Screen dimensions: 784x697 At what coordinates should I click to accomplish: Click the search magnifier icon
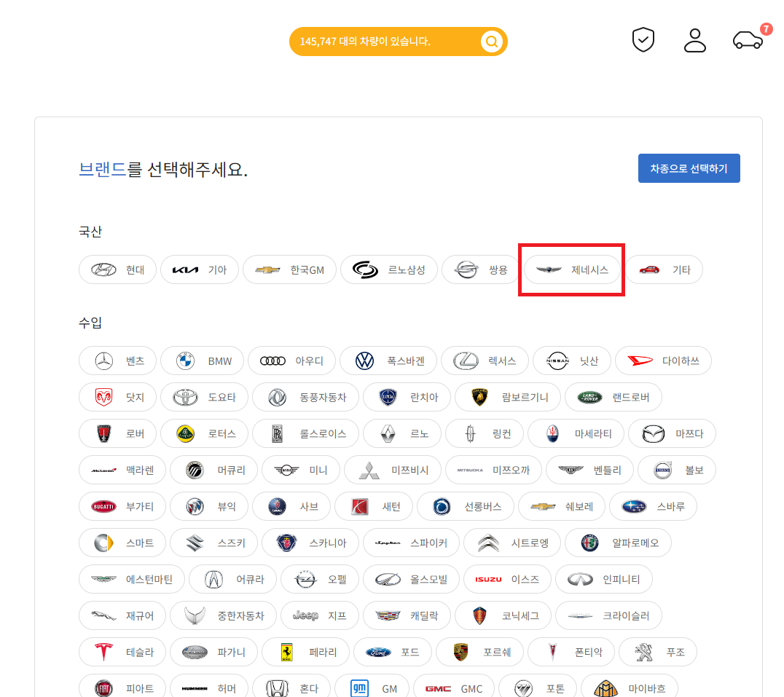492,42
